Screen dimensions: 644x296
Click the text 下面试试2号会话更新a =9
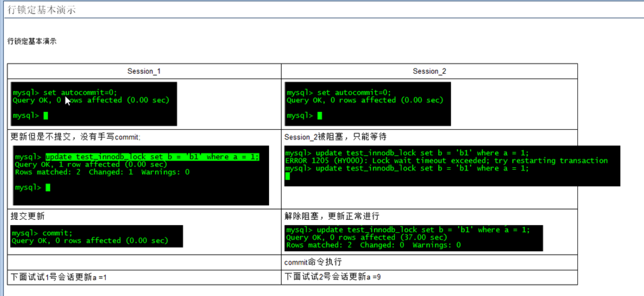pos(332,277)
